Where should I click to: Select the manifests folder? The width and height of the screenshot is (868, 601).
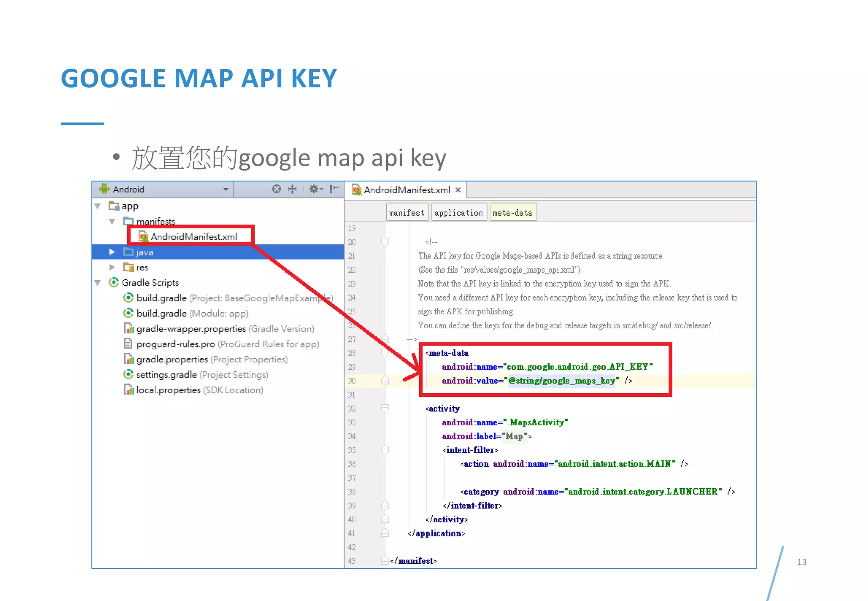coord(156,221)
